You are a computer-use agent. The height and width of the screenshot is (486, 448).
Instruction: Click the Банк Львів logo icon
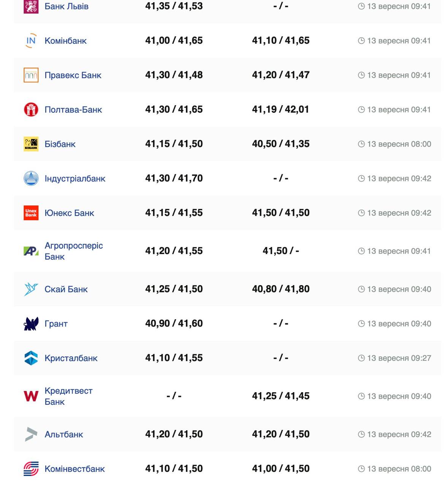click(x=31, y=6)
